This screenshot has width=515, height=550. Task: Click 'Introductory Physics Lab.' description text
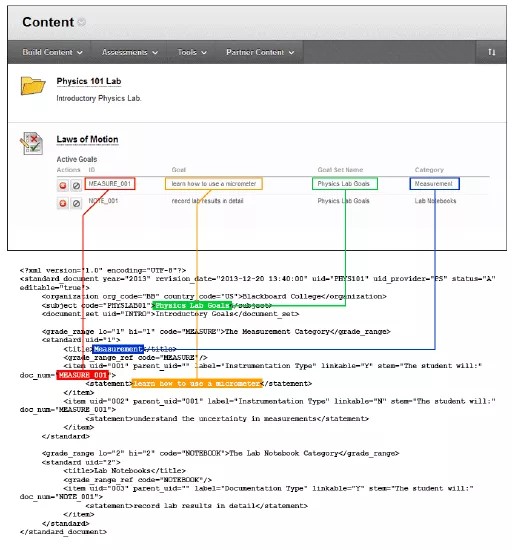point(99,98)
